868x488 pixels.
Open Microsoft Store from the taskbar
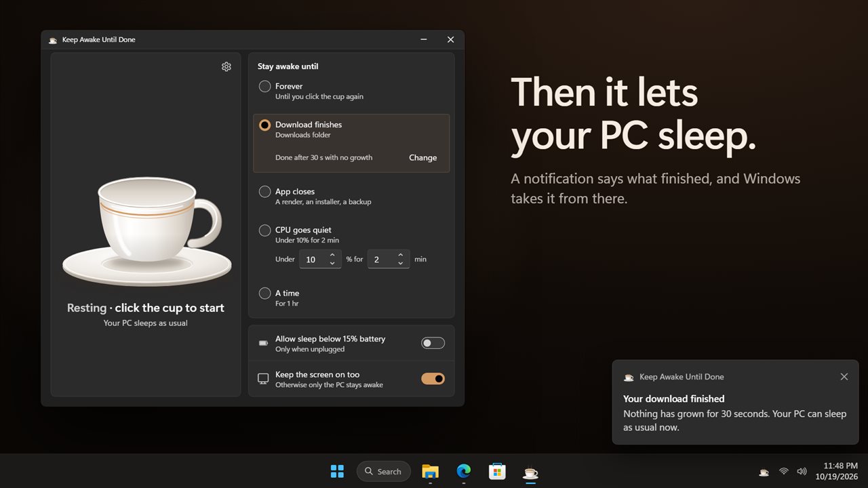pyautogui.click(x=498, y=471)
